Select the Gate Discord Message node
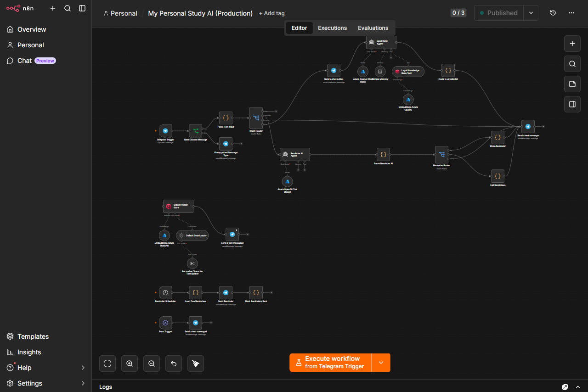Screen dimensions: 588x392 point(196,131)
